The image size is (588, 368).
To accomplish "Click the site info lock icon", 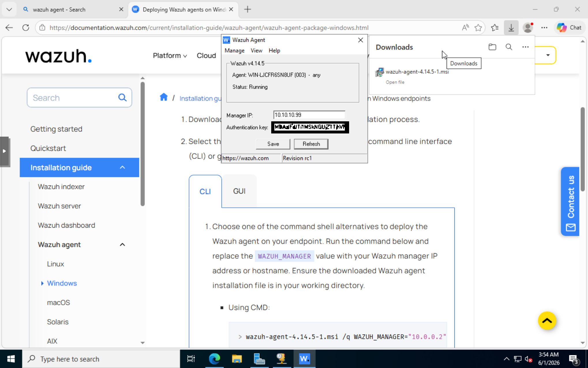I will [42, 28].
